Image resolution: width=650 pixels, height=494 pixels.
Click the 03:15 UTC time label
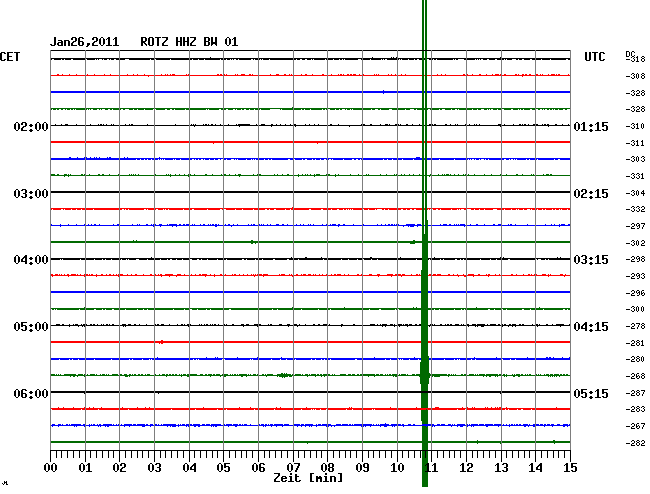click(591, 260)
